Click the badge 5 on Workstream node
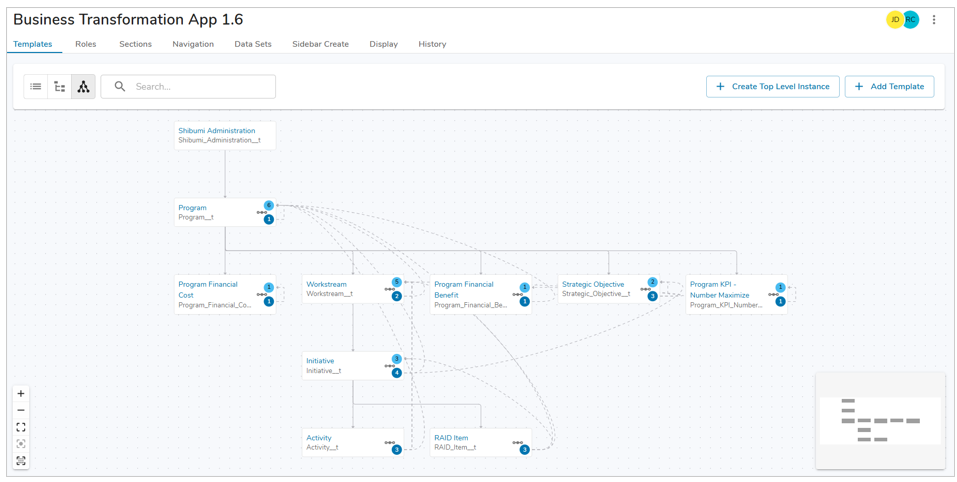The width and height of the screenshot is (957, 482). [x=397, y=282]
